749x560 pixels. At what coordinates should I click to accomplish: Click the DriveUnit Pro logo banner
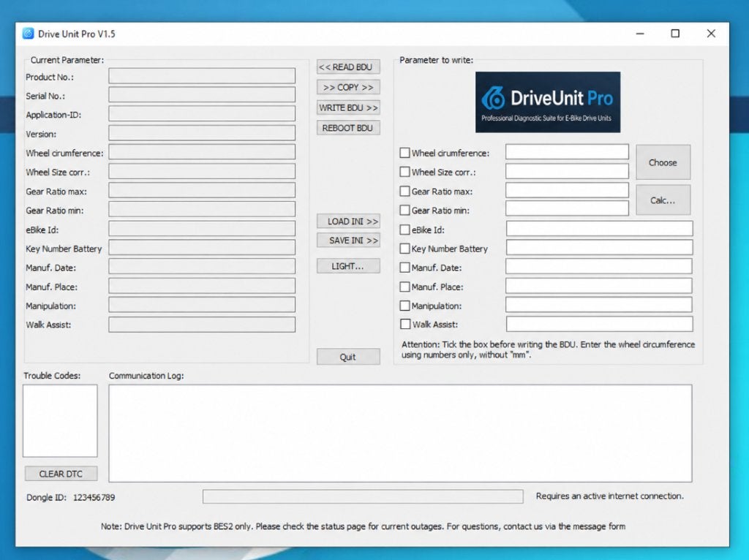547,102
